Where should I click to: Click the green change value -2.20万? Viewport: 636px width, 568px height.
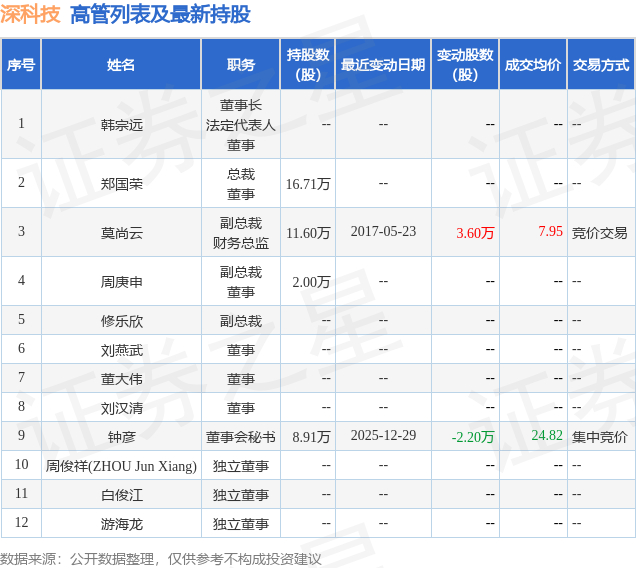click(x=473, y=437)
